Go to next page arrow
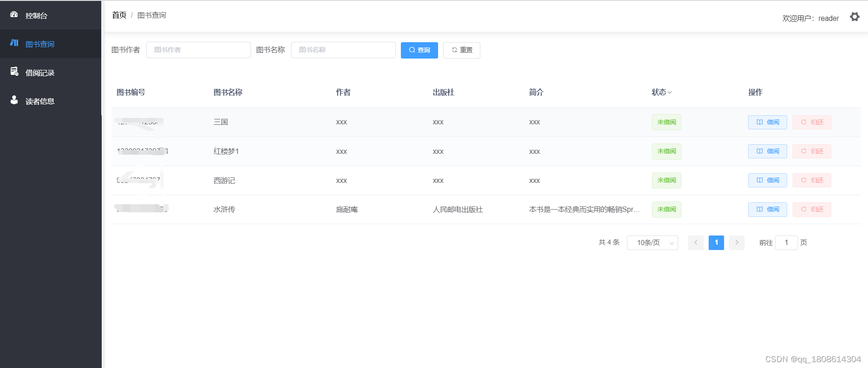Image resolution: width=868 pixels, height=368 pixels. [x=736, y=243]
